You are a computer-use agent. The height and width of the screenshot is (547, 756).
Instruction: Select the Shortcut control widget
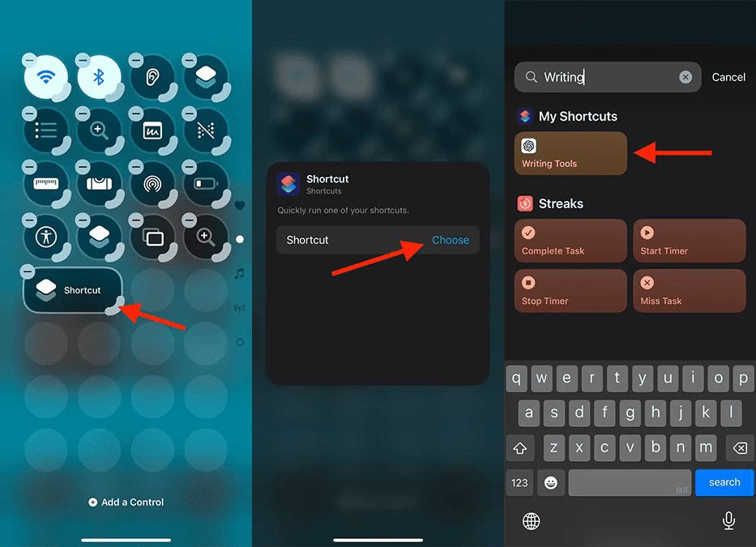[x=73, y=290]
